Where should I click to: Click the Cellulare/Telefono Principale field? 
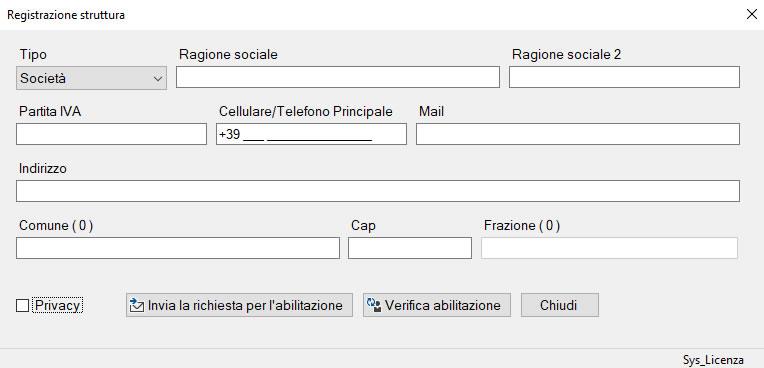311,134
